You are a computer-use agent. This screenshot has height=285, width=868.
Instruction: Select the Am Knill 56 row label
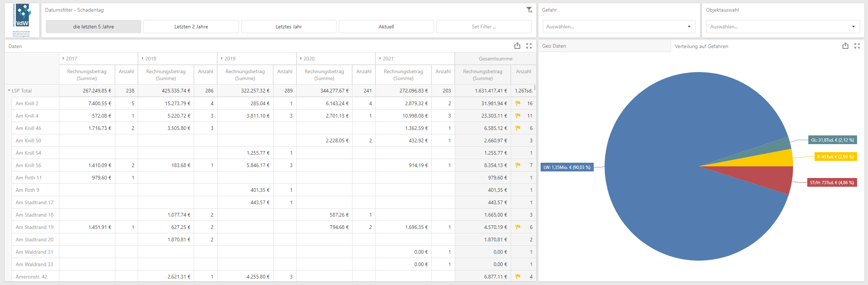28,165
